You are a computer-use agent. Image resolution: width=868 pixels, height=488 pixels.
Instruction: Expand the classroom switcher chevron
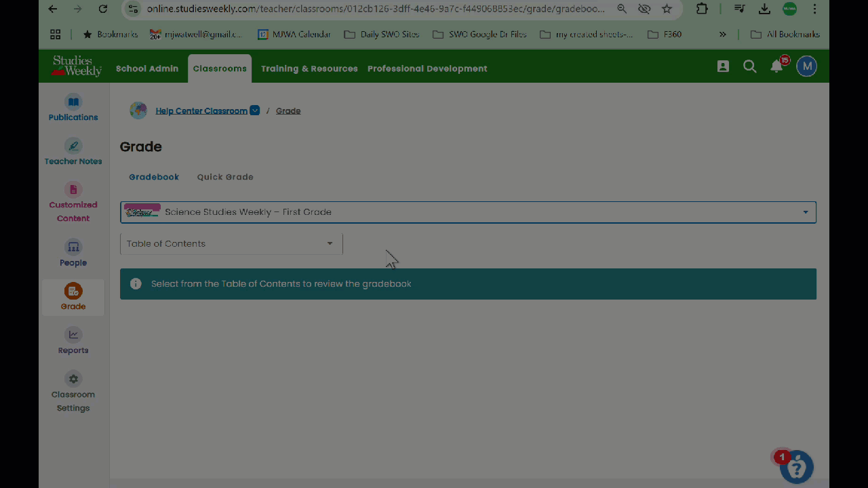coord(255,110)
